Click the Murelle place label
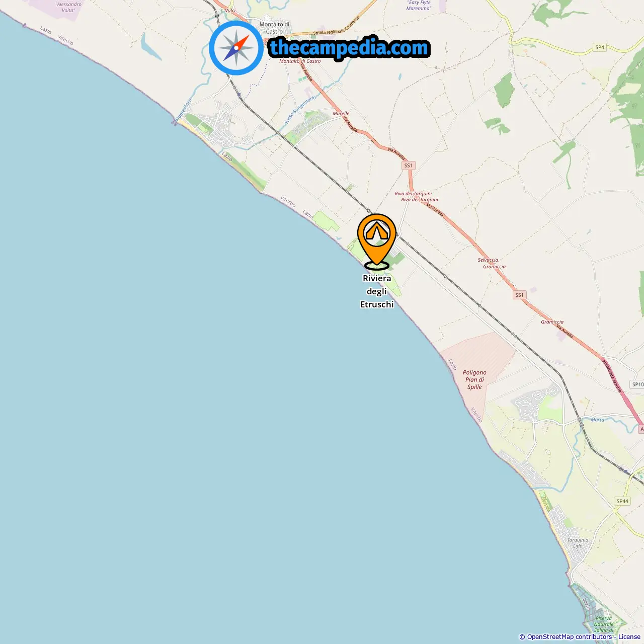Image resolution: width=644 pixels, height=644 pixels. [341, 114]
